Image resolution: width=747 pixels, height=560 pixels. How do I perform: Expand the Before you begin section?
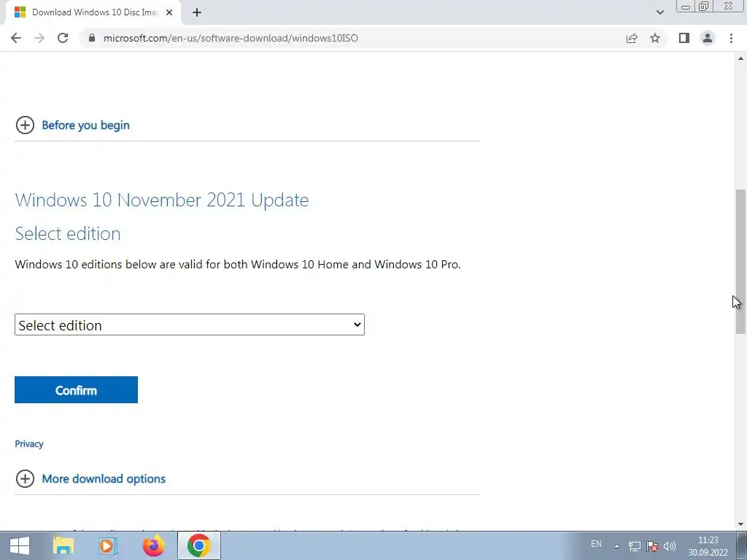click(x=72, y=125)
